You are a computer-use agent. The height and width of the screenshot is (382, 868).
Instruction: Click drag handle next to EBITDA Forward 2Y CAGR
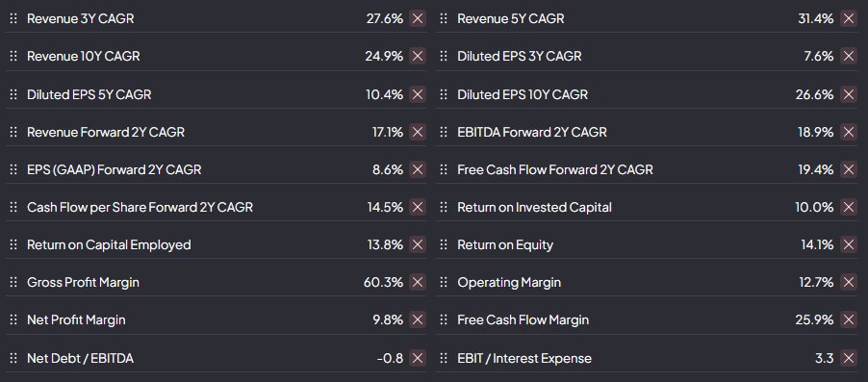444,132
